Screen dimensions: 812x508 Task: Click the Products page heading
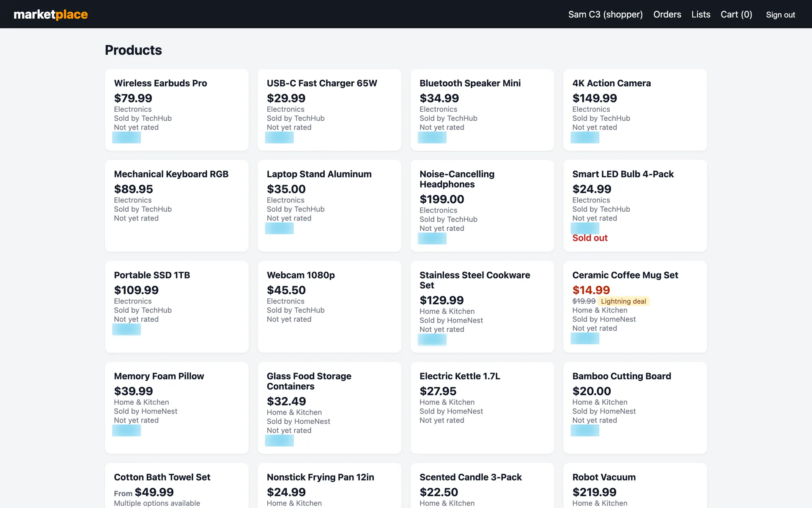pos(133,50)
